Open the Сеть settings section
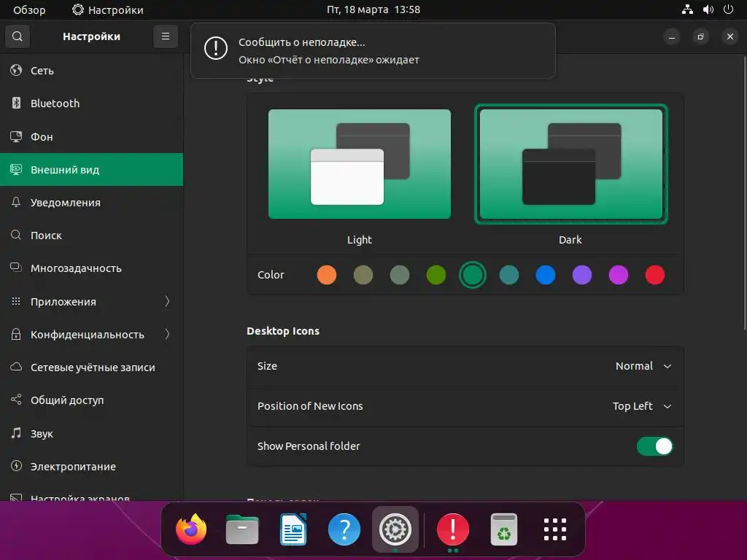Screen dimensions: 747x560 [x=91, y=70]
